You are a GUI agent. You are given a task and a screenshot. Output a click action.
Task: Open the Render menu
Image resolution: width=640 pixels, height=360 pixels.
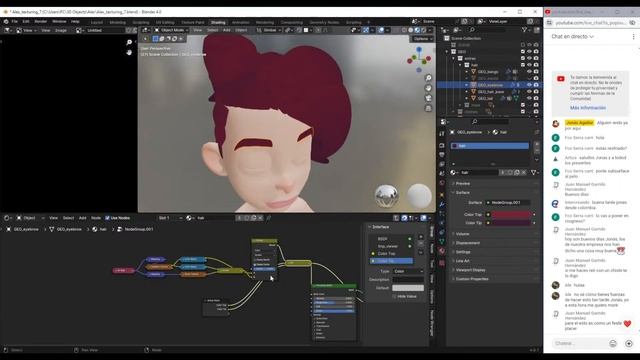[40, 21]
